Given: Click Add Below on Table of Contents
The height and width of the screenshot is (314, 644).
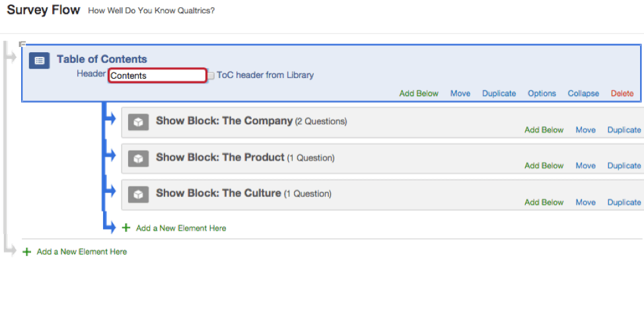Looking at the screenshot, I should point(419,94).
